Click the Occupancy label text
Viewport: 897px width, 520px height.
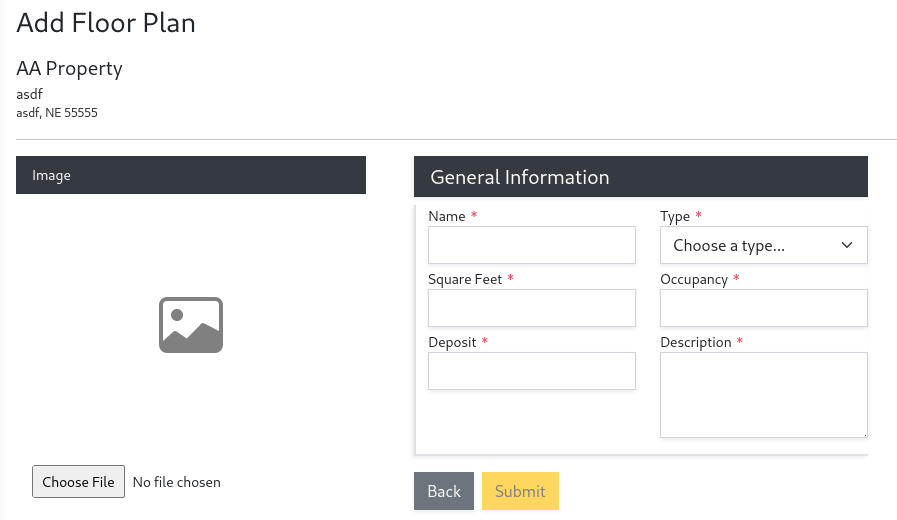[x=694, y=279]
